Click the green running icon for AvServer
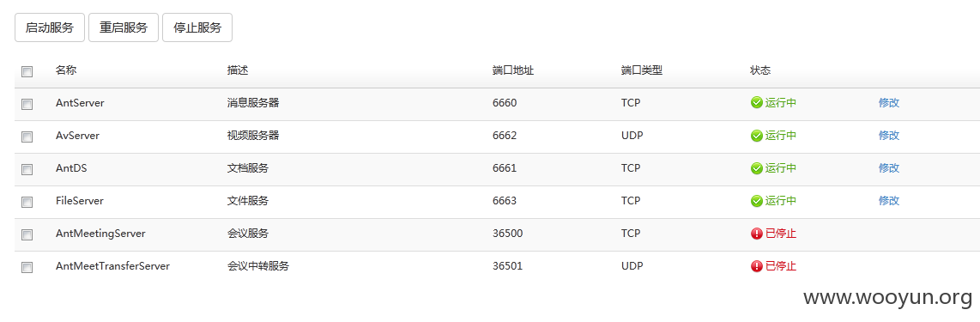 [757, 135]
